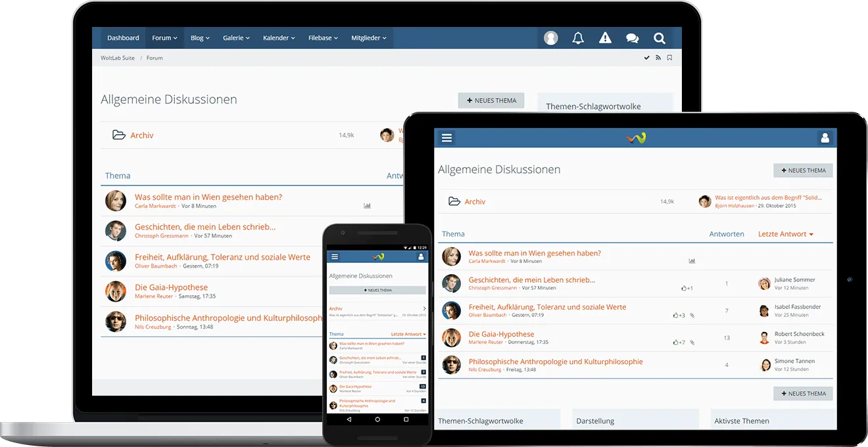Mark forum as read checkmark icon
Image resolution: width=868 pixels, height=447 pixels.
tap(646, 58)
